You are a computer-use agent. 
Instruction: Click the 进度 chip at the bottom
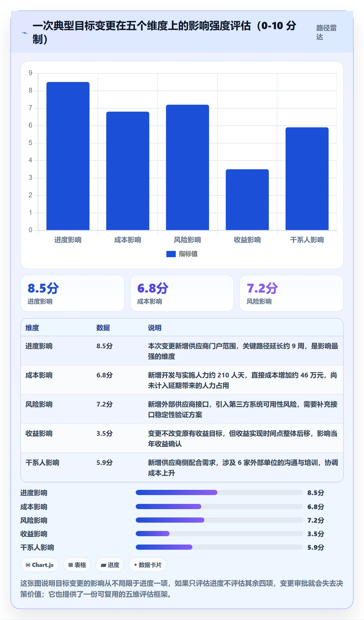point(110,565)
